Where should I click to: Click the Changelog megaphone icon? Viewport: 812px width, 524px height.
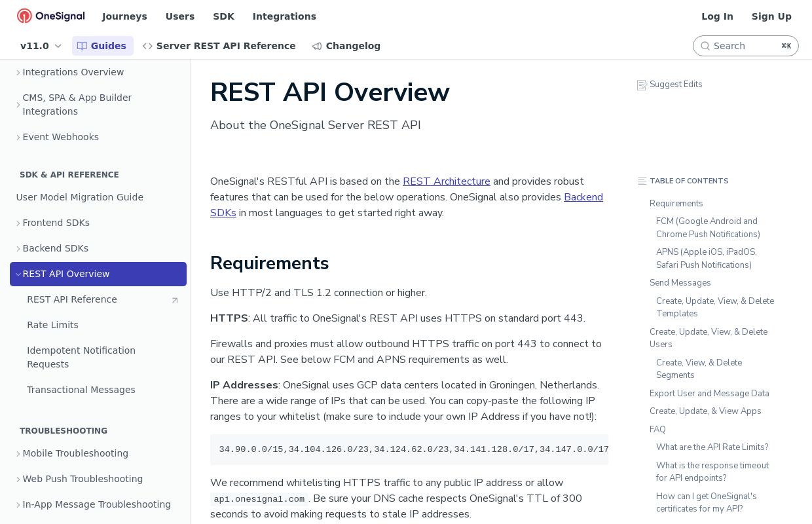point(317,46)
